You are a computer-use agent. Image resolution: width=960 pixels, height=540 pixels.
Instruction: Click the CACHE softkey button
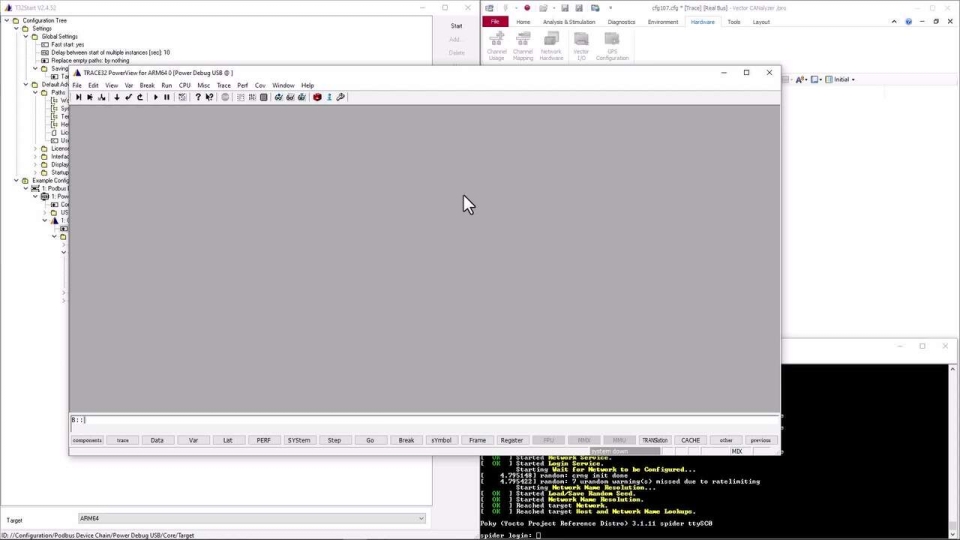pyautogui.click(x=690, y=440)
